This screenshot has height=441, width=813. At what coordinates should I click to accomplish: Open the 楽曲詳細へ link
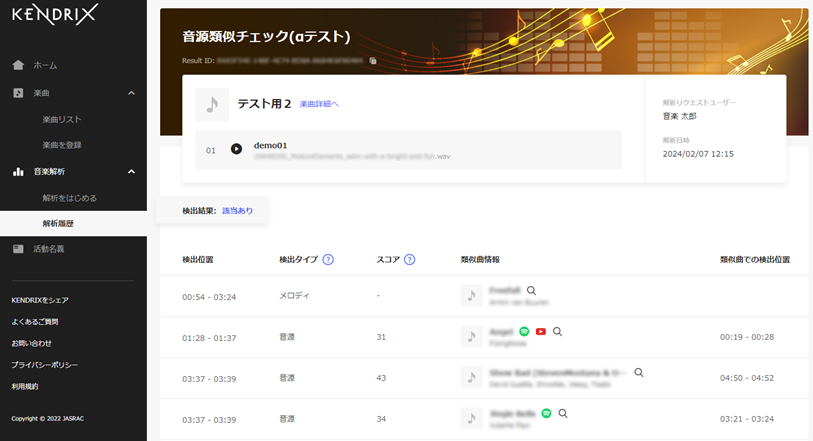tap(319, 104)
